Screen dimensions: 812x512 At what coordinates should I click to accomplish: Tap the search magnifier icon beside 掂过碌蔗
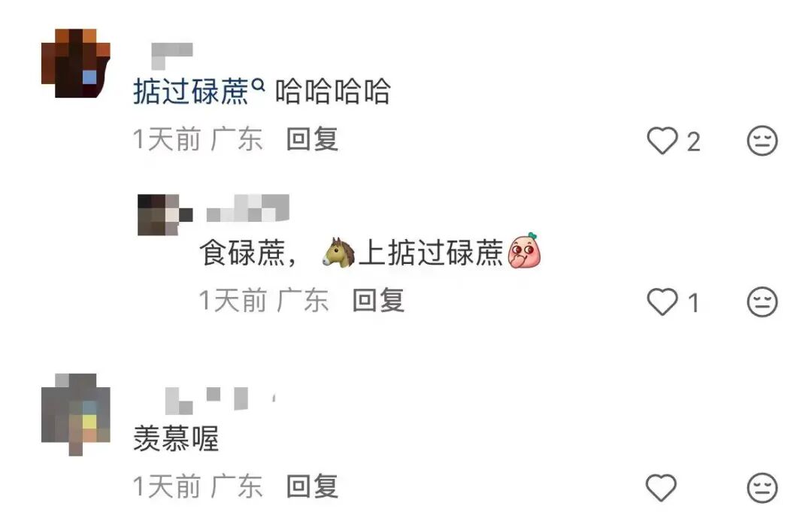click(x=258, y=84)
